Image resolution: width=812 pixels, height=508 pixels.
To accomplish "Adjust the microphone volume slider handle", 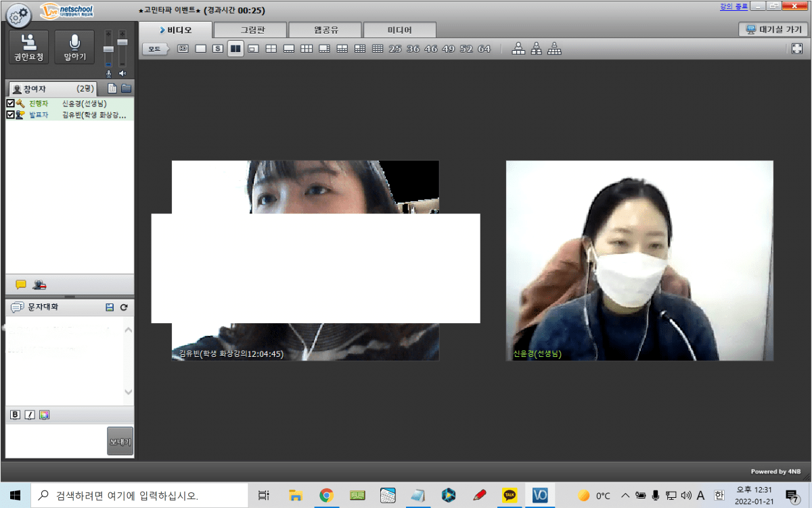I will click(x=108, y=49).
